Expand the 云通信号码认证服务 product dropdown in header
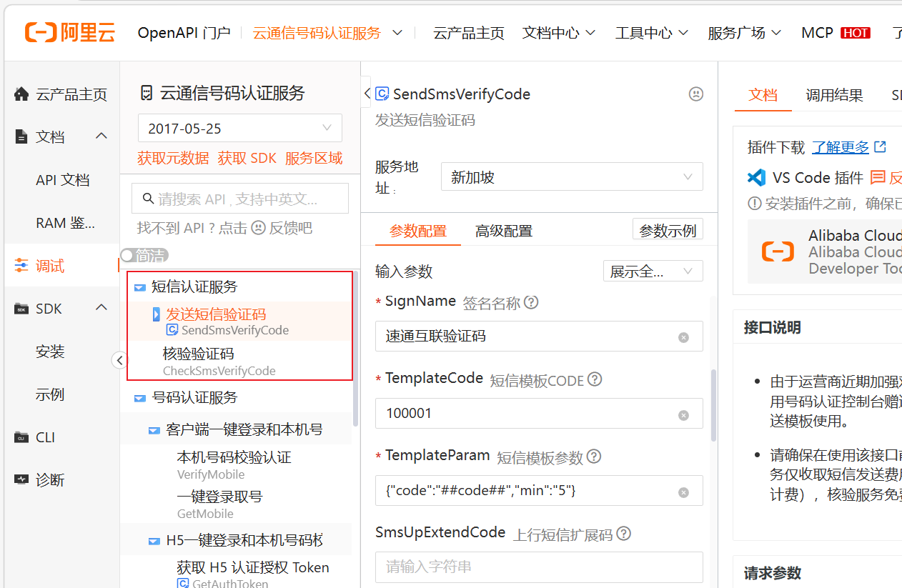902x588 pixels. (398, 32)
